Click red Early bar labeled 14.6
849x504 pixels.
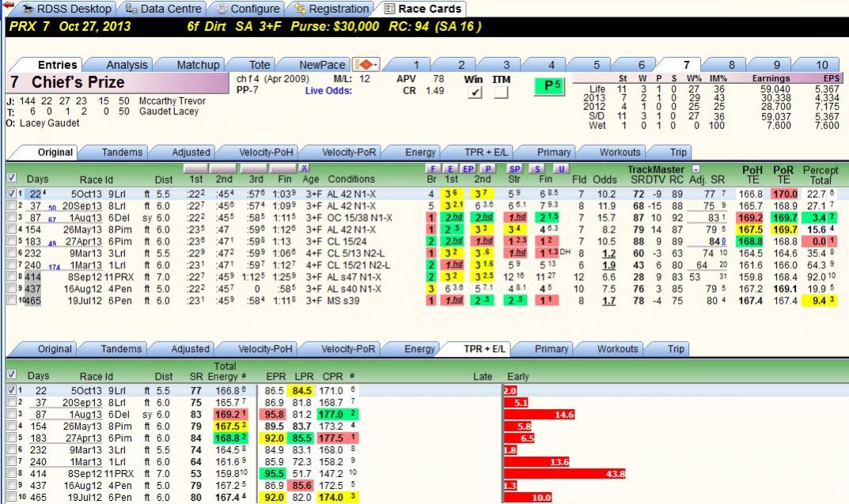pyautogui.click(x=540, y=414)
